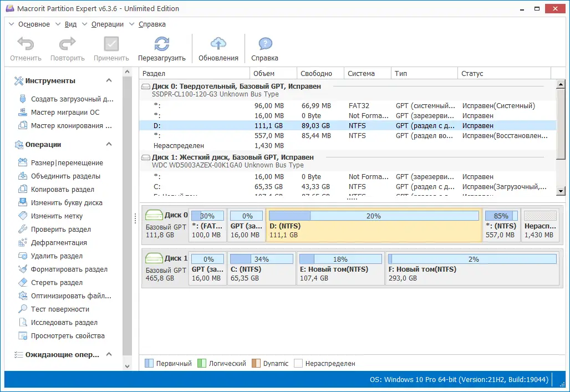This screenshot has height=392, width=570.
Task: Select F: Новый том partition block
Action: point(471,268)
